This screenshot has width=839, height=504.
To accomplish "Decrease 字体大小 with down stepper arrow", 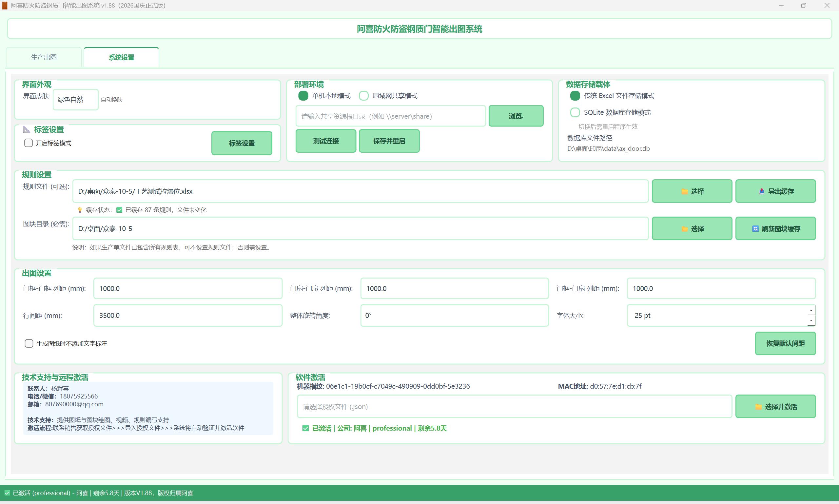I will pos(811,320).
